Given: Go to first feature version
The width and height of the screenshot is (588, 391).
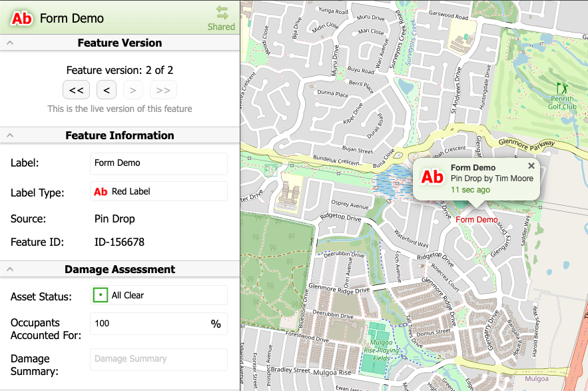Looking at the screenshot, I should coord(76,90).
